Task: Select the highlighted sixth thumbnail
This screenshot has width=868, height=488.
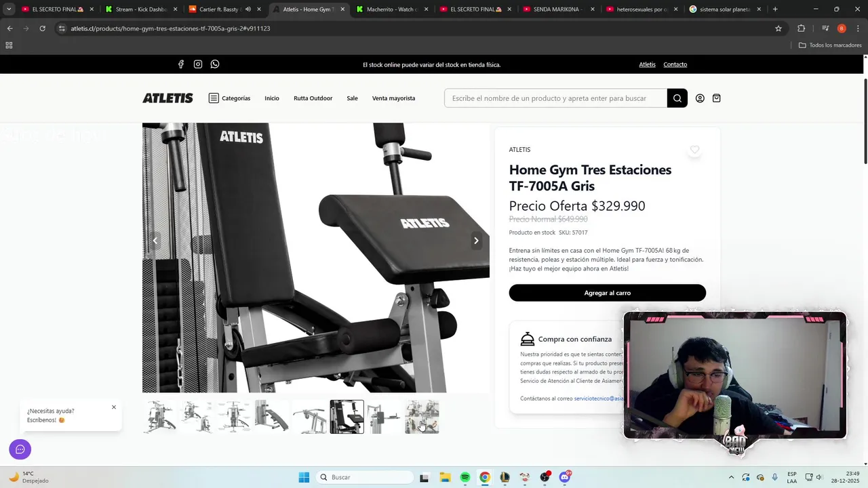Action: 347,417
